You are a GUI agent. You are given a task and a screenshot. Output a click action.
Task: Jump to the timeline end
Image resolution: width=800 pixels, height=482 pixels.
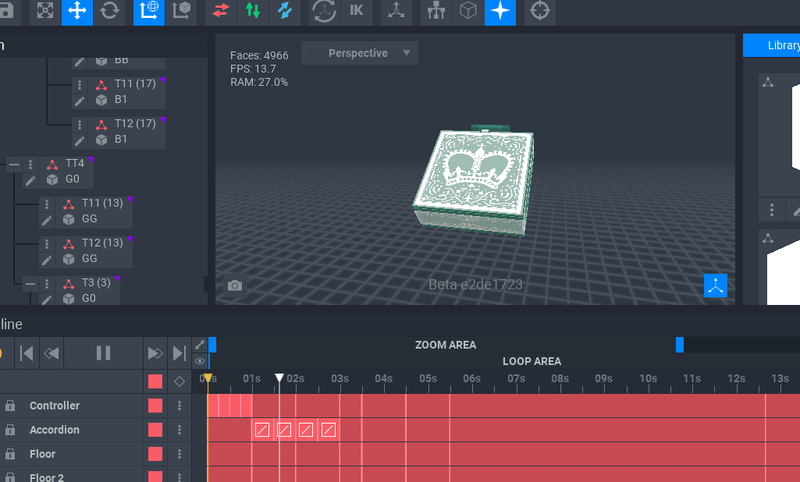pos(179,353)
